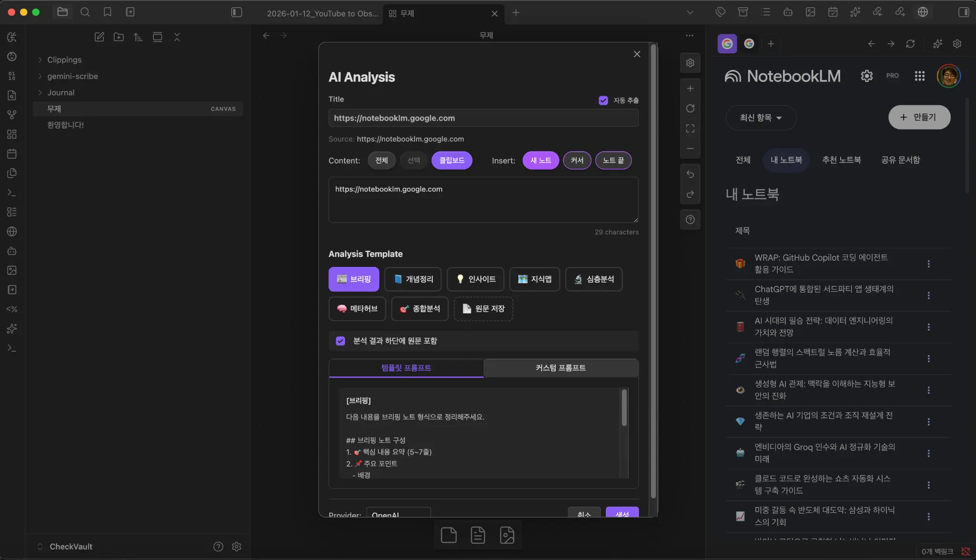Viewport: 976px width, 560px height.
Task: Select 클립보드 content option
Action: coord(452,161)
